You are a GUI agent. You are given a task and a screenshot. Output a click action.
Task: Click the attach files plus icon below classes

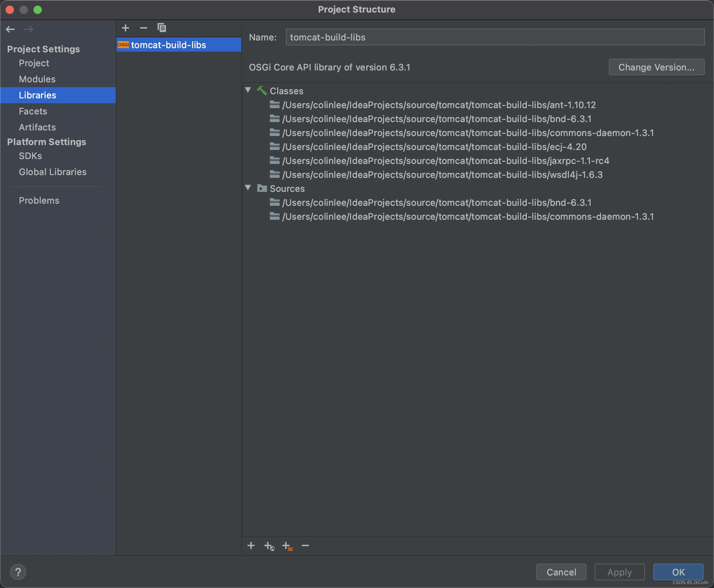(x=251, y=545)
